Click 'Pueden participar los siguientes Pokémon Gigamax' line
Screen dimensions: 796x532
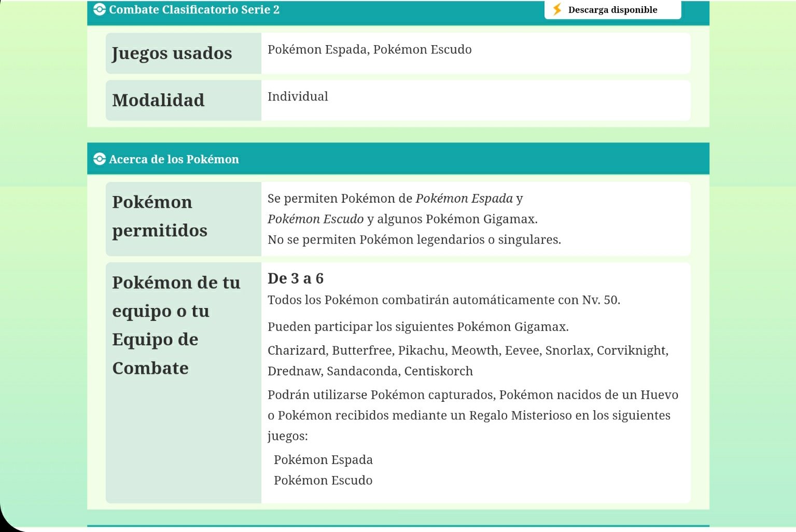[418, 327]
